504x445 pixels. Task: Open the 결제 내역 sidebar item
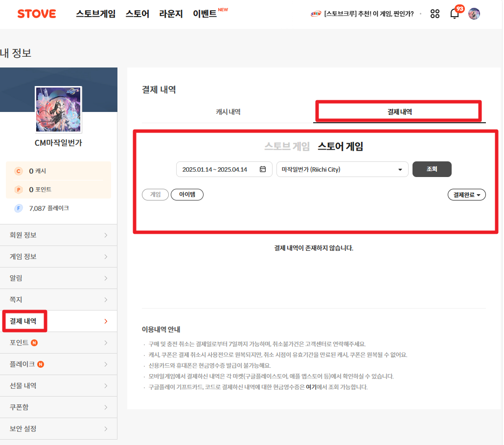(59, 321)
